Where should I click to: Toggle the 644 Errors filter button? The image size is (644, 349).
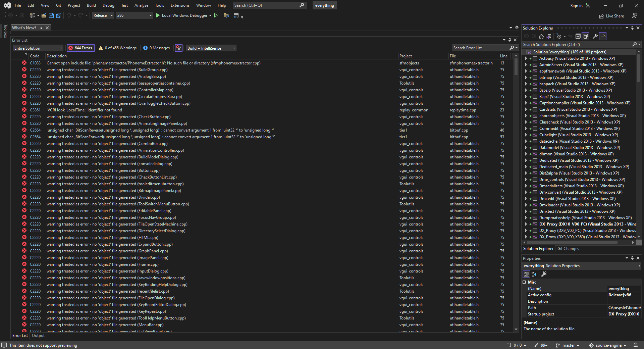coord(80,48)
